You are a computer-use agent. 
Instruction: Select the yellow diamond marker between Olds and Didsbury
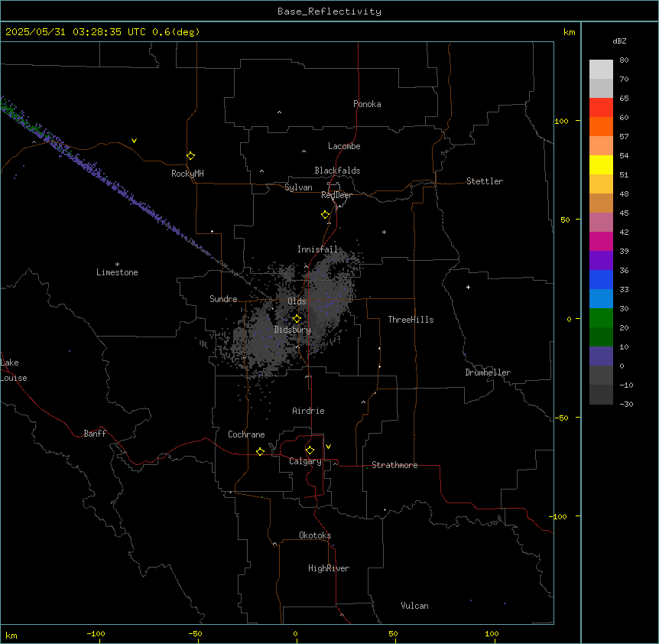(x=297, y=319)
